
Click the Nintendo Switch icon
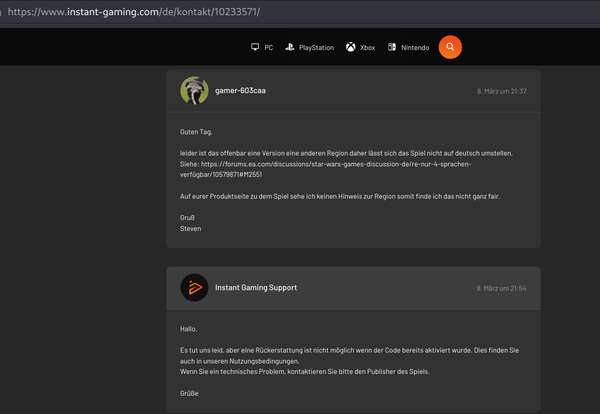392,47
